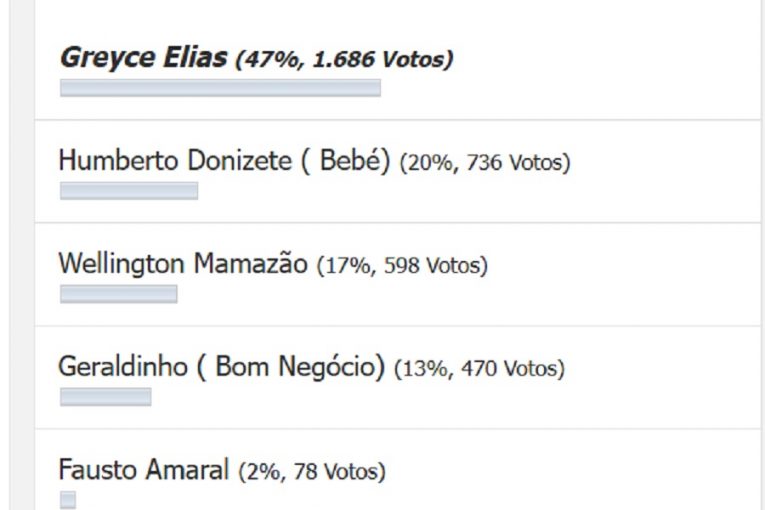Screen dimensions: 765x510
Task: Click the 17%, 598 Votos text
Action: tap(401, 267)
